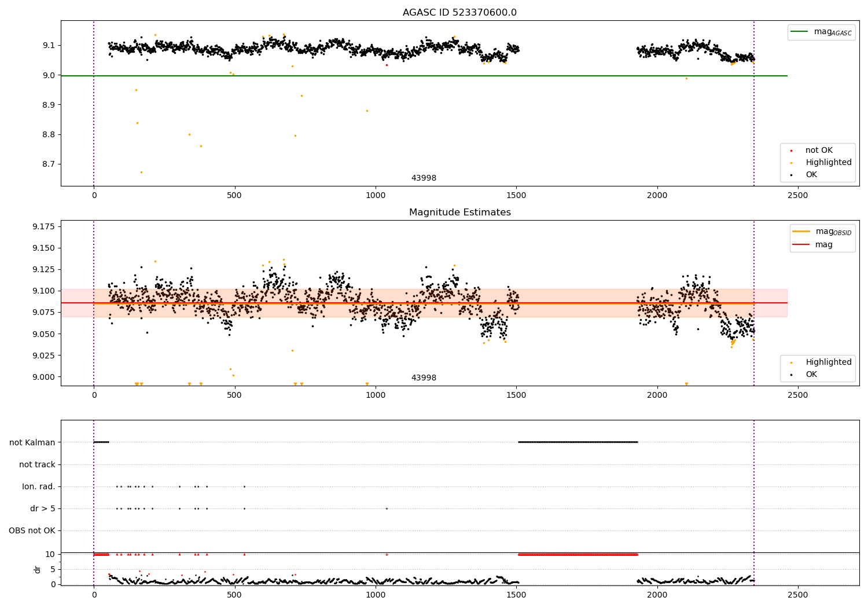Image resolution: width=868 pixels, height=608 pixels.
Task: Click the 'Ion. rad.' axis label
Action: (39, 486)
